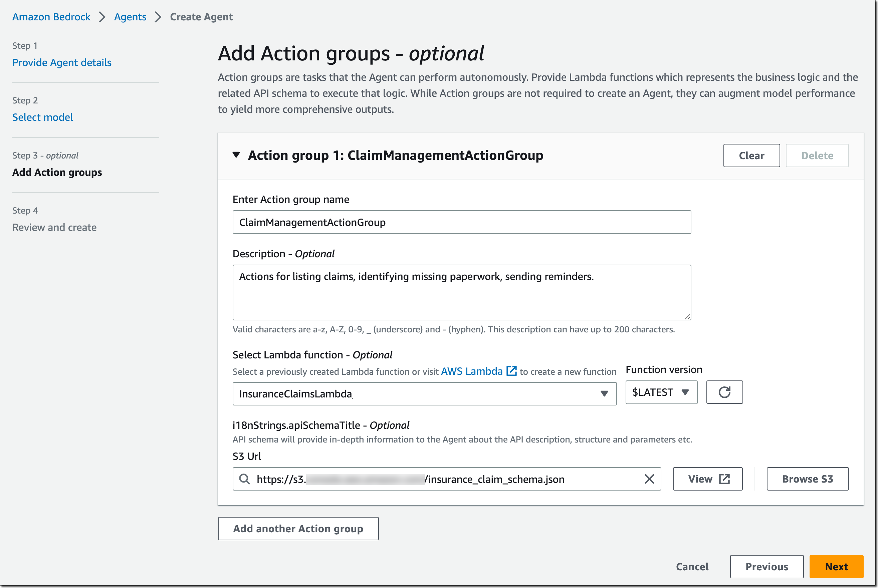Open Amazon Bedrock breadcrumb link
The width and height of the screenshot is (878, 588).
[51, 17]
